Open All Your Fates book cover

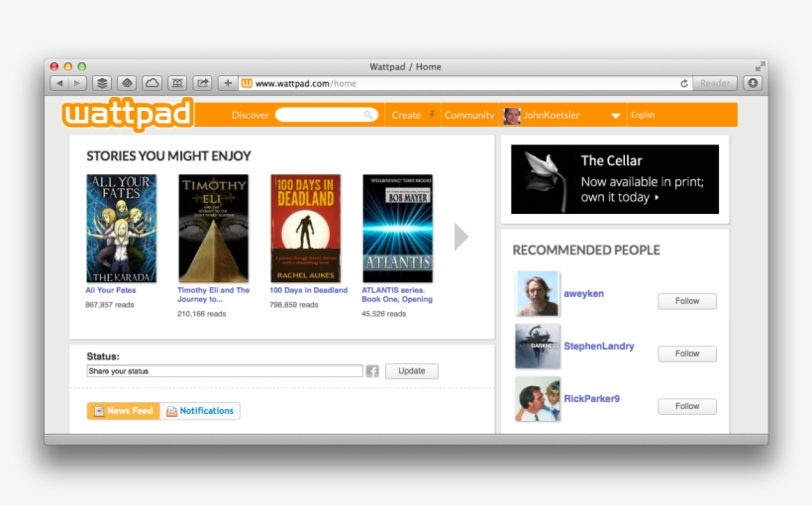click(121, 229)
